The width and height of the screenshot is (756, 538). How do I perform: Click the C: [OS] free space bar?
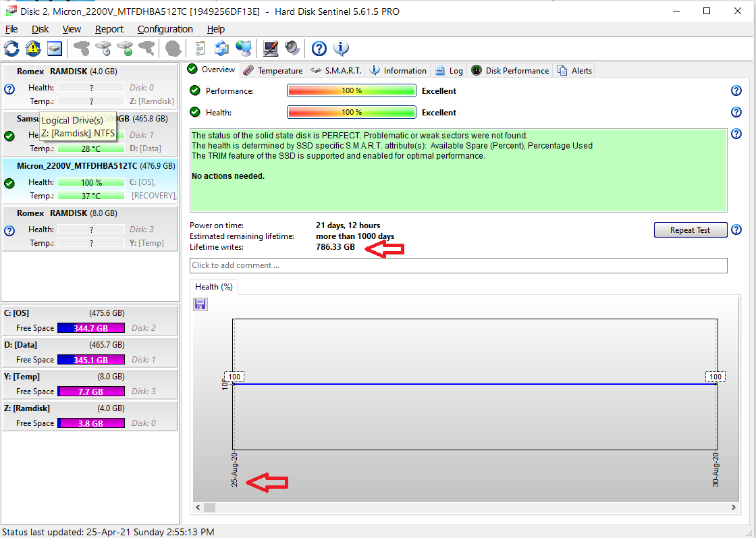point(91,328)
